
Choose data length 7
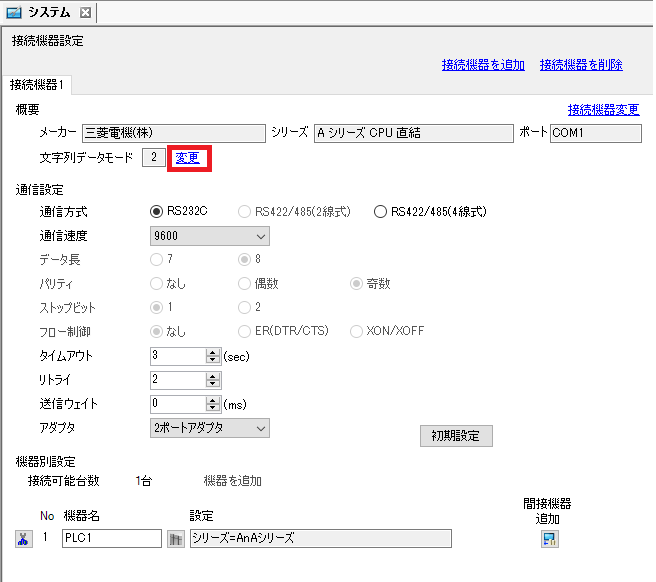point(156,259)
